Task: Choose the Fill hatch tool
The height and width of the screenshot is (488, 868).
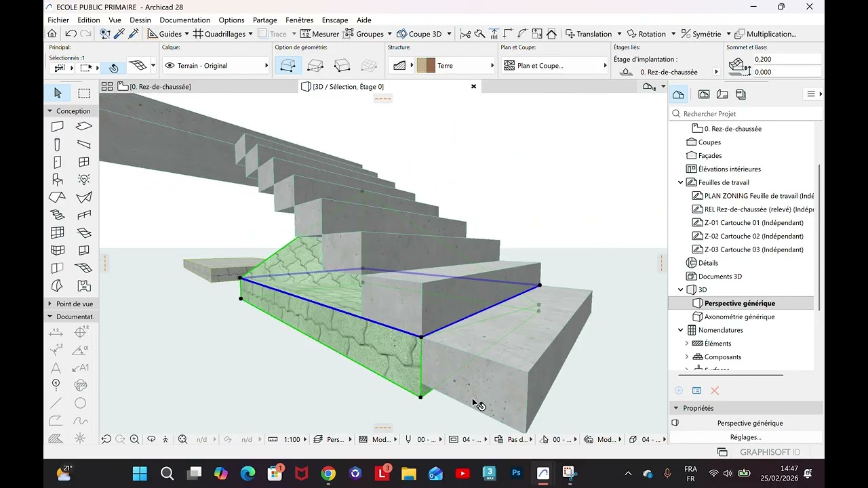Action: 56,438
